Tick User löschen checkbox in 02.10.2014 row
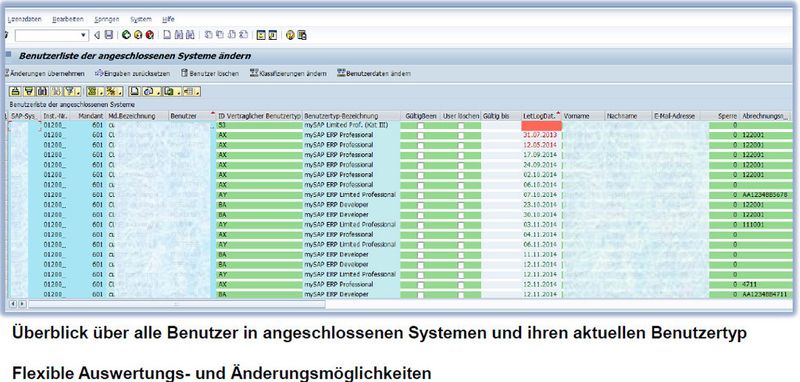The image size is (800, 382). (461, 174)
